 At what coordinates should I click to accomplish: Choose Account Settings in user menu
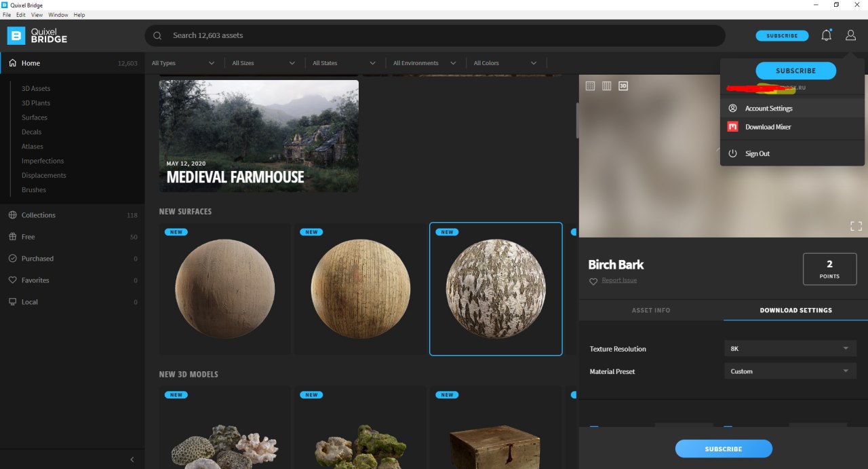pyautogui.click(x=792, y=108)
